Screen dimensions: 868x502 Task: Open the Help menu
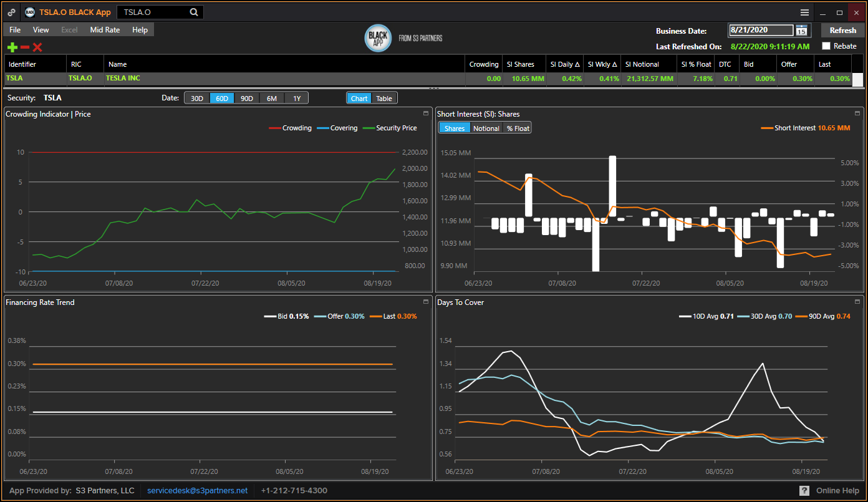coord(140,30)
